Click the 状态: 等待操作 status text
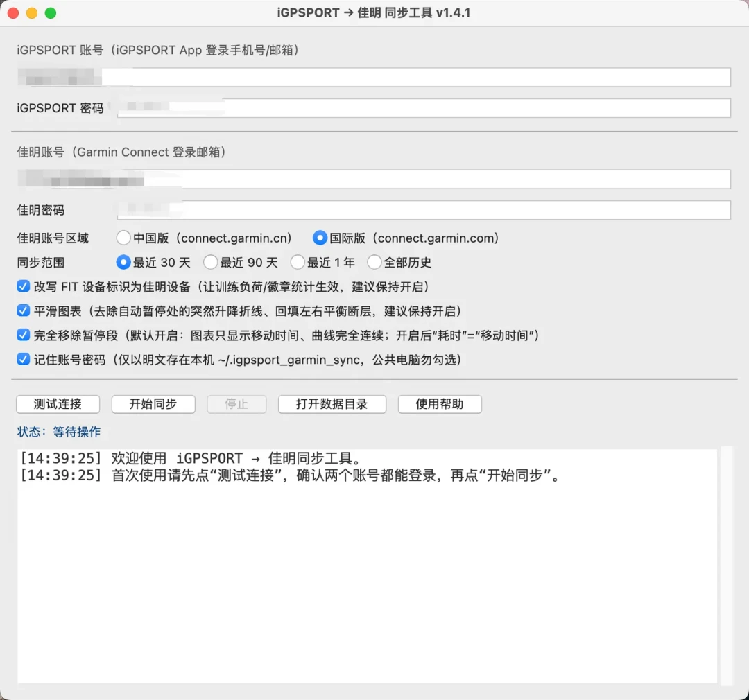The width and height of the screenshot is (749, 700). (59, 432)
